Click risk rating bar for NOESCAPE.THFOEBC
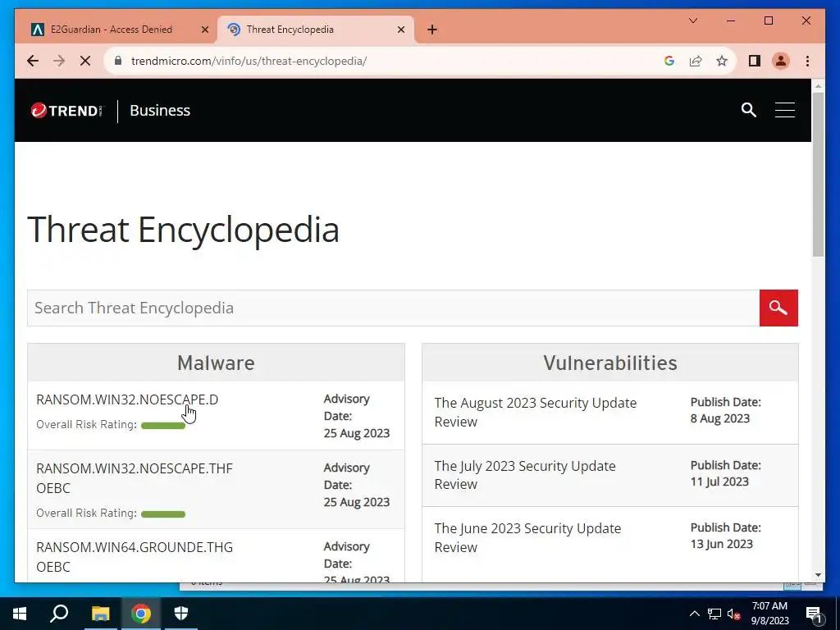 (x=163, y=514)
